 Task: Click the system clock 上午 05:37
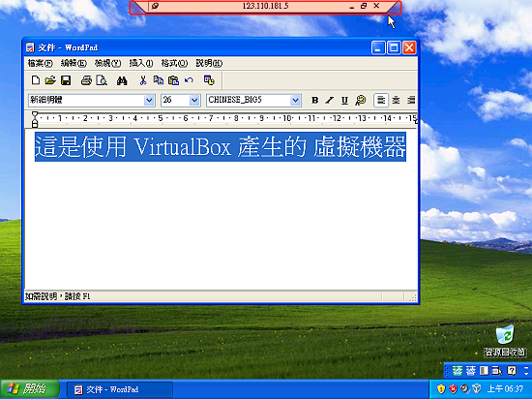(506, 388)
